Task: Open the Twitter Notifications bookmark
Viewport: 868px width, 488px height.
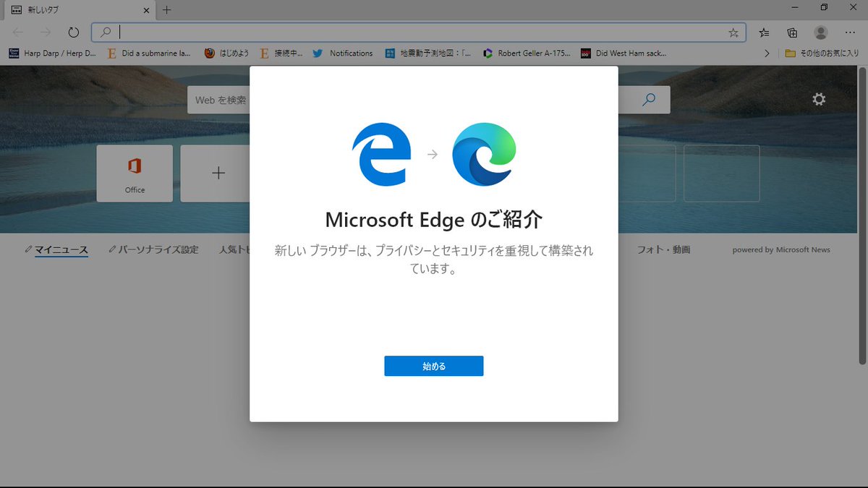Action: pos(343,53)
